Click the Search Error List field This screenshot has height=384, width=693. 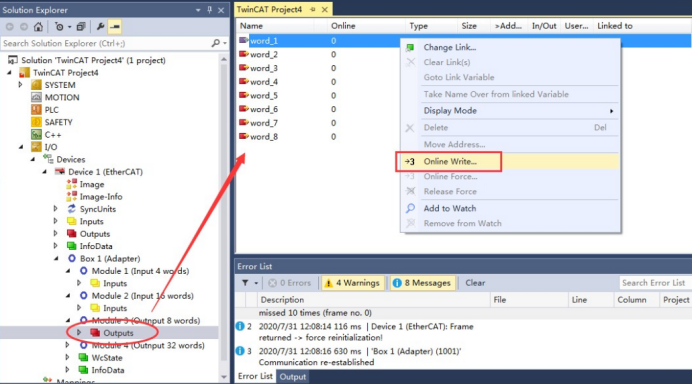(x=655, y=283)
